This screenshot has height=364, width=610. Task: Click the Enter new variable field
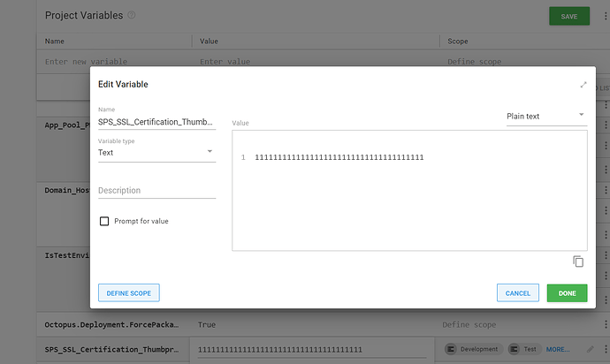115,62
